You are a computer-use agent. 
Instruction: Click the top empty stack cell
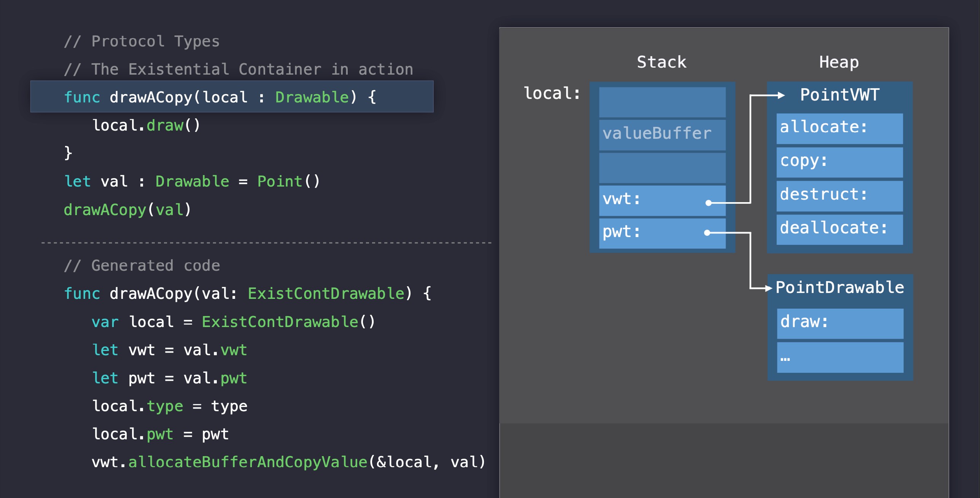pyautogui.click(x=662, y=102)
